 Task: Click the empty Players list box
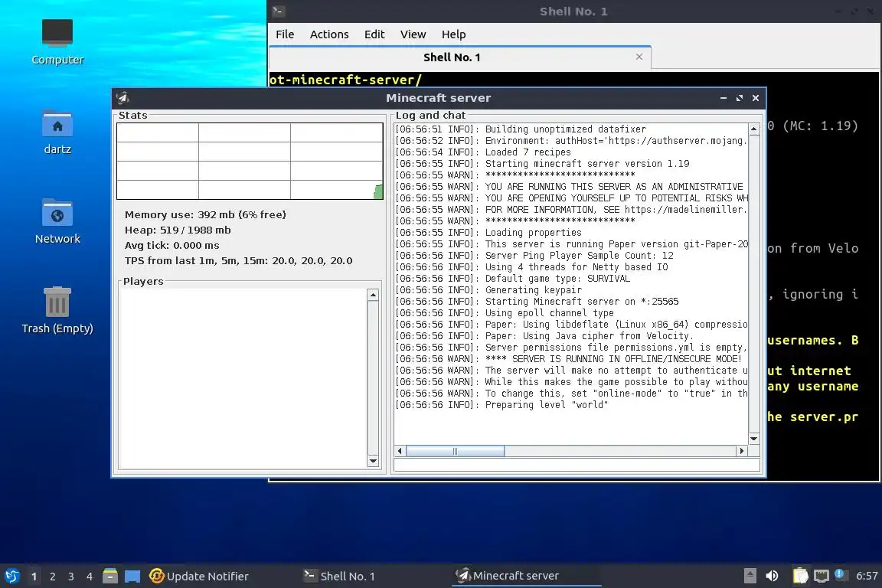point(243,378)
